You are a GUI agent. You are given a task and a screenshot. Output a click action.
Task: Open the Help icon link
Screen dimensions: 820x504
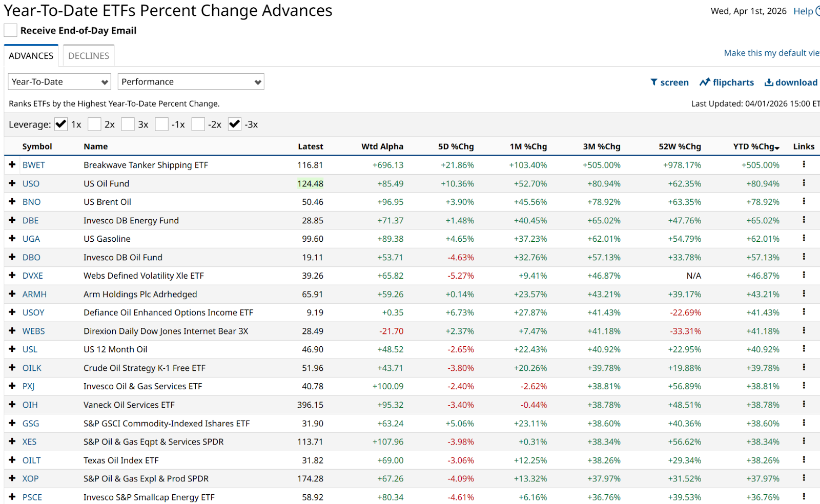pyautogui.click(x=816, y=11)
